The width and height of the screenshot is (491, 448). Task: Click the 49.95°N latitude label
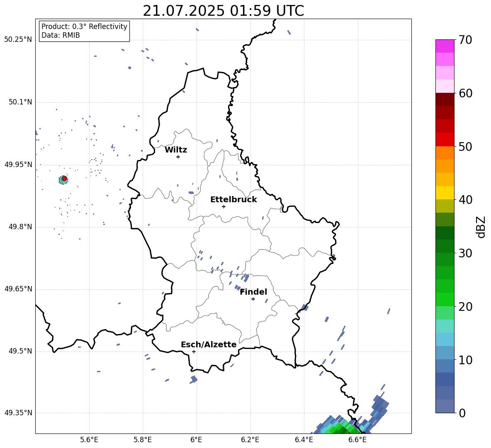tap(18, 165)
